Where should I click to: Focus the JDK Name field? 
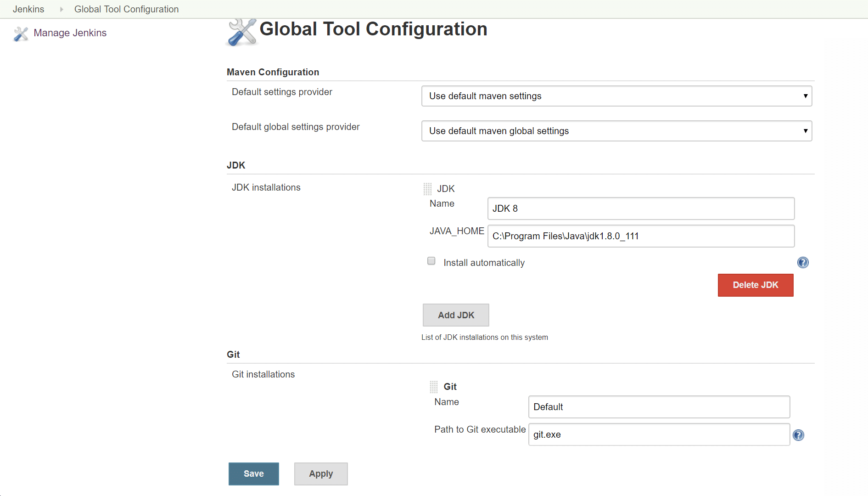[640, 209]
